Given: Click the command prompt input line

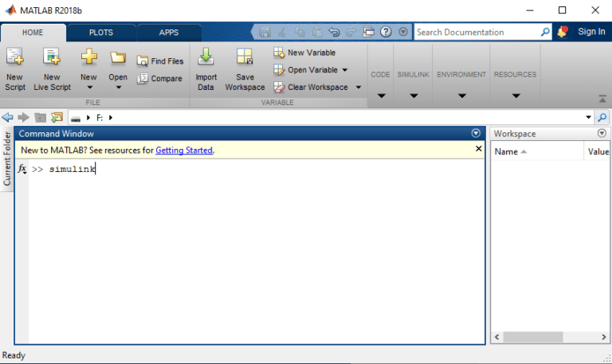Looking at the screenshot, I should 257,170.
